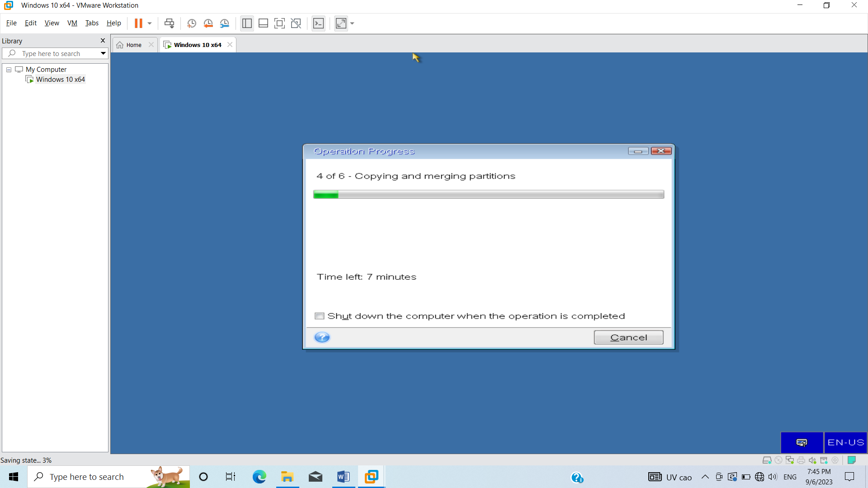868x488 pixels.
Task: Click the Unity mode icon
Action: (x=296, y=23)
